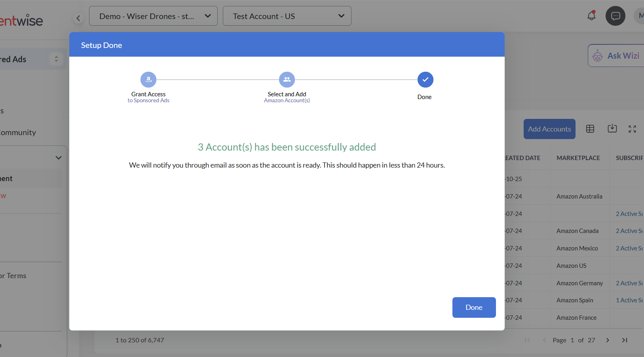This screenshot has height=357, width=644.
Task: Sort by the Marketplace column header
Action: (x=578, y=158)
